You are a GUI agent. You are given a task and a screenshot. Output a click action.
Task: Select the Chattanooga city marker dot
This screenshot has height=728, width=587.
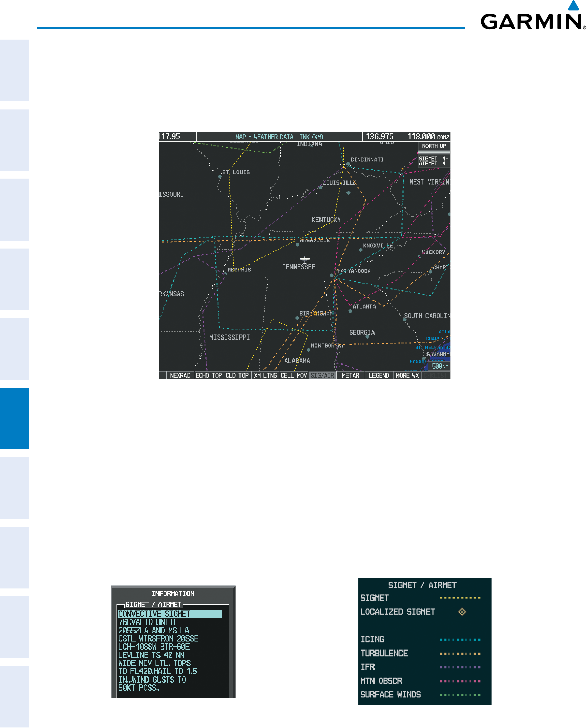(x=332, y=275)
